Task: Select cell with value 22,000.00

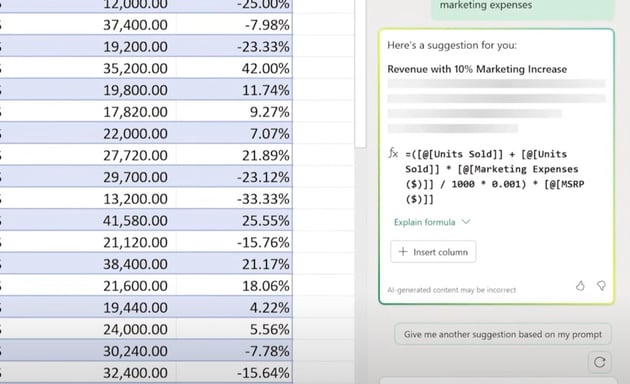Action: [88, 133]
